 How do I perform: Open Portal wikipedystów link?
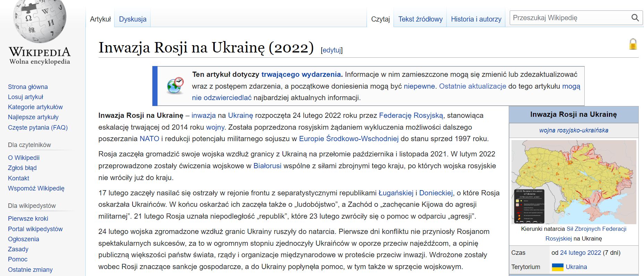pyautogui.click(x=35, y=229)
